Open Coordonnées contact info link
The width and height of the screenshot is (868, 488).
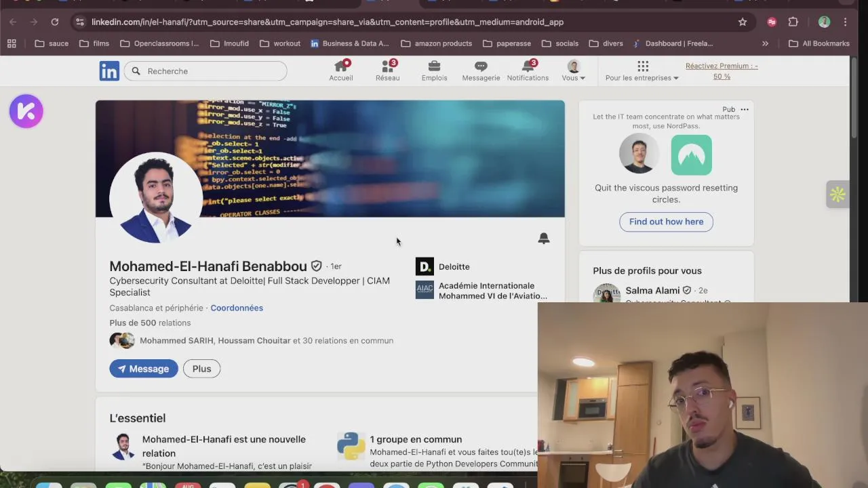[x=237, y=308]
